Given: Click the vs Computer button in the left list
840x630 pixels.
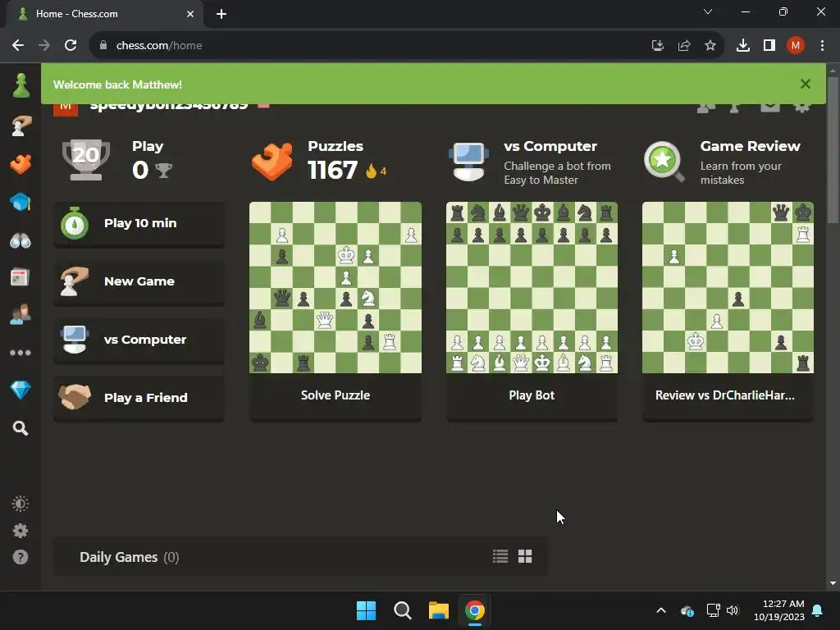Looking at the screenshot, I should point(139,340).
